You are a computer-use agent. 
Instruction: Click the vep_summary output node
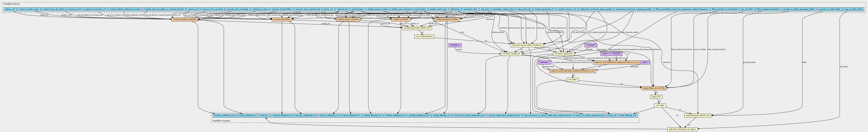[x=530, y=116]
